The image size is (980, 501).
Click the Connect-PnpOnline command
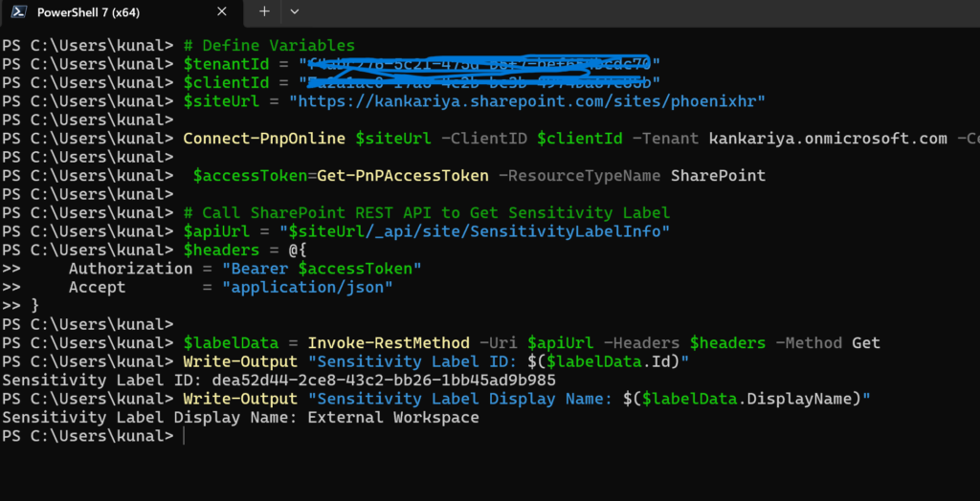[264, 138]
